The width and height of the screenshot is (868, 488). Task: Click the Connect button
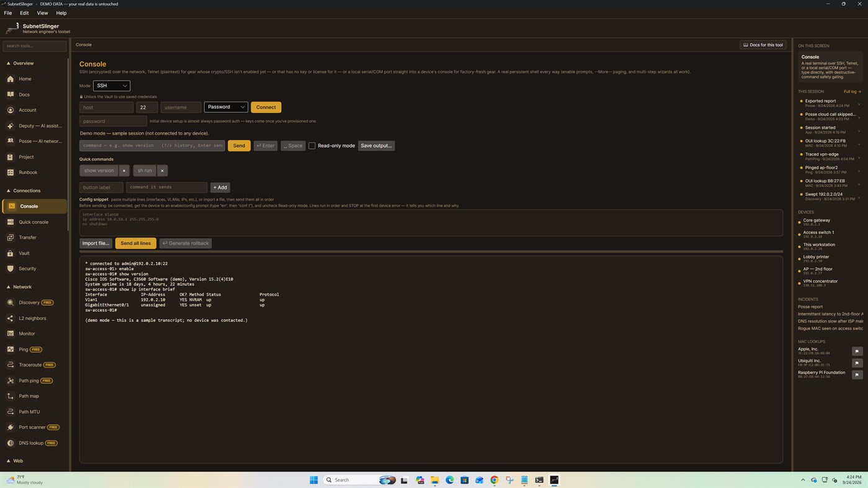coord(266,107)
